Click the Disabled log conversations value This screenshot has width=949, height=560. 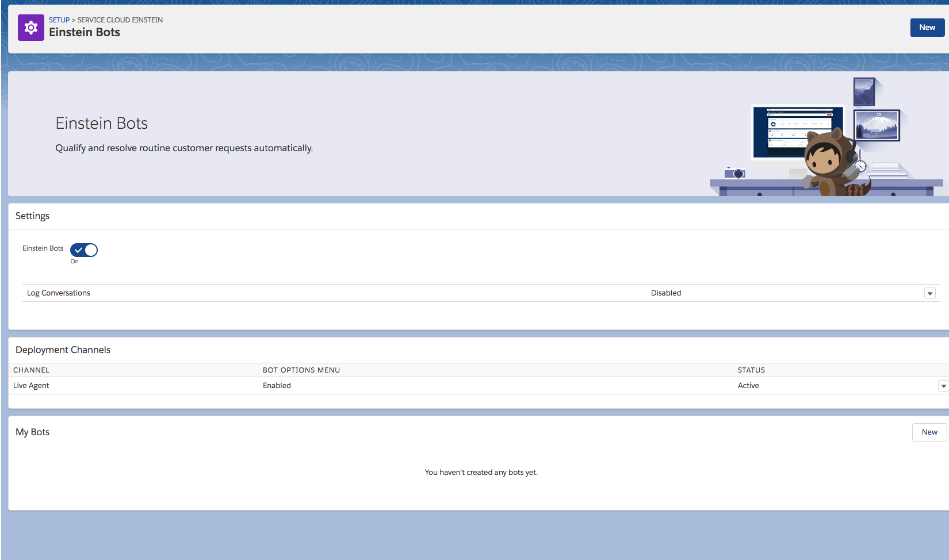pyautogui.click(x=666, y=293)
